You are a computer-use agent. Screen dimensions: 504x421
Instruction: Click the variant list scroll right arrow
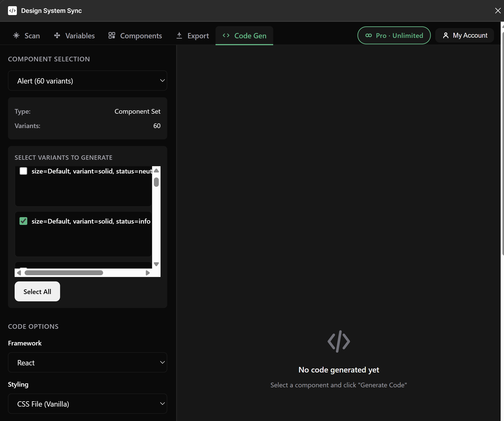coord(148,273)
